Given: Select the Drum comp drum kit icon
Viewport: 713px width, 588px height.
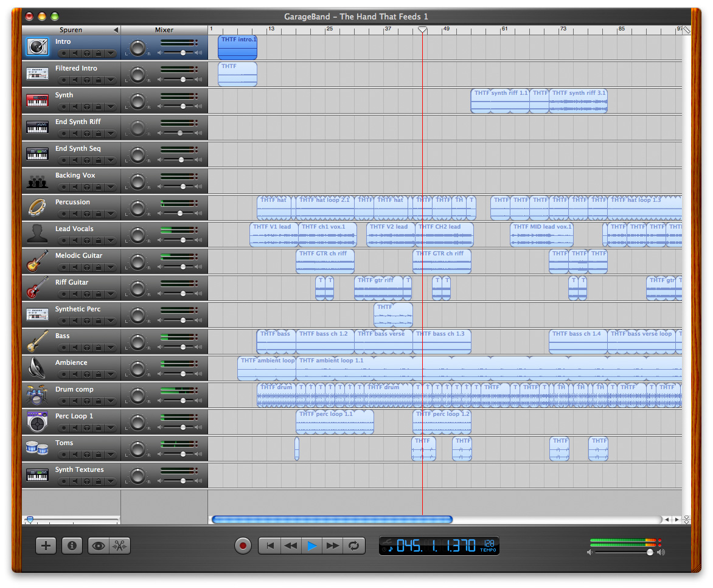Looking at the screenshot, I should tap(37, 395).
